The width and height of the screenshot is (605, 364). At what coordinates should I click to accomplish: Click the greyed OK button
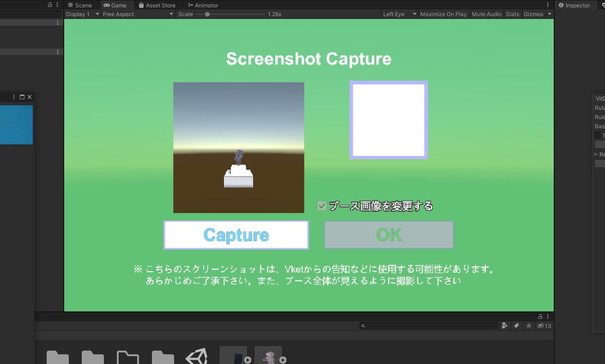click(389, 235)
